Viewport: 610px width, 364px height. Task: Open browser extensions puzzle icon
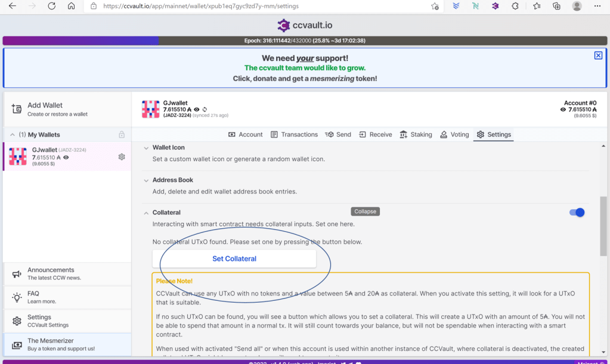tap(515, 6)
